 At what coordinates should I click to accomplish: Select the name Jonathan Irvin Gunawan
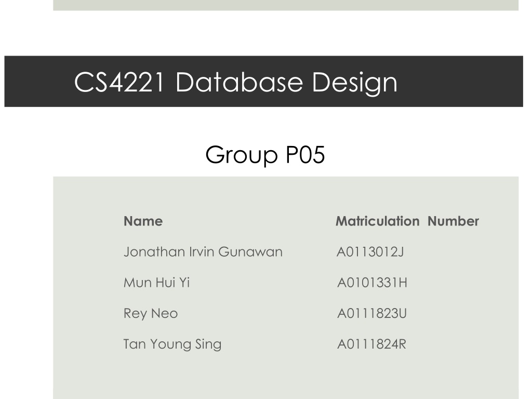click(x=203, y=252)
